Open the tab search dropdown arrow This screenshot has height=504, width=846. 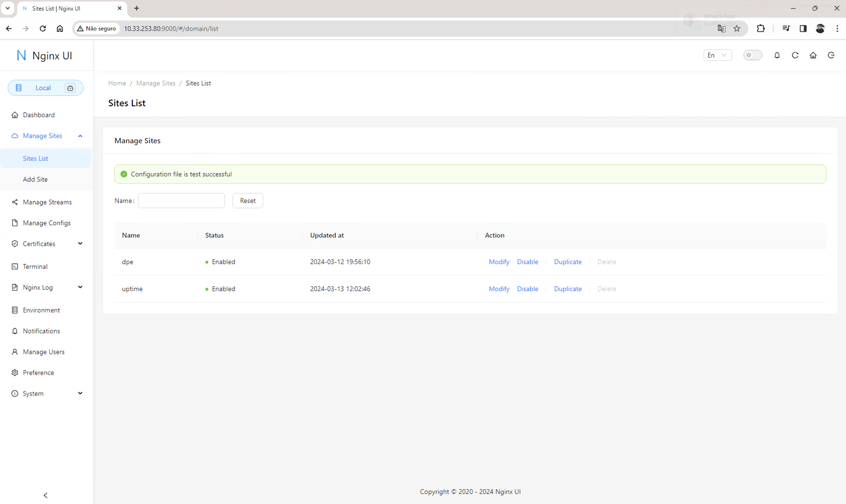point(8,8)
